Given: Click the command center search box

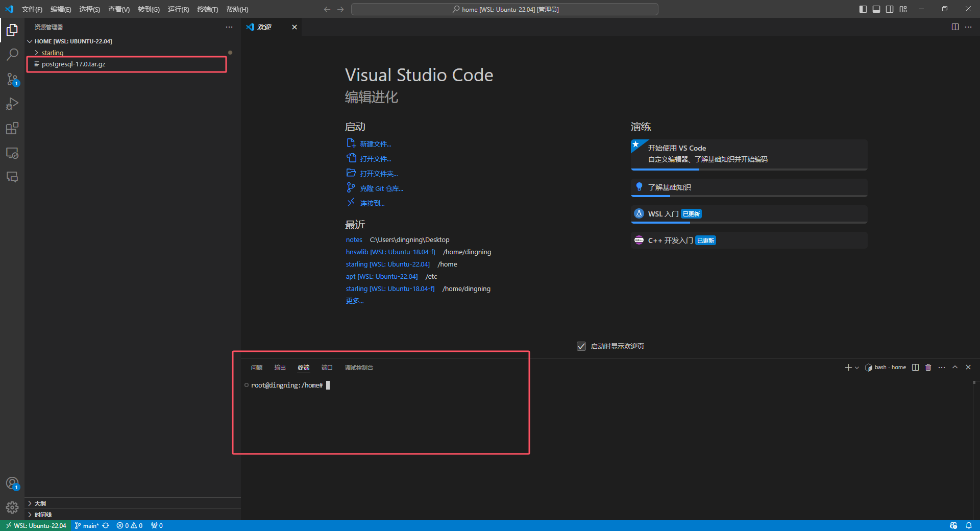Looking at the screenshot, I should 505,9.
